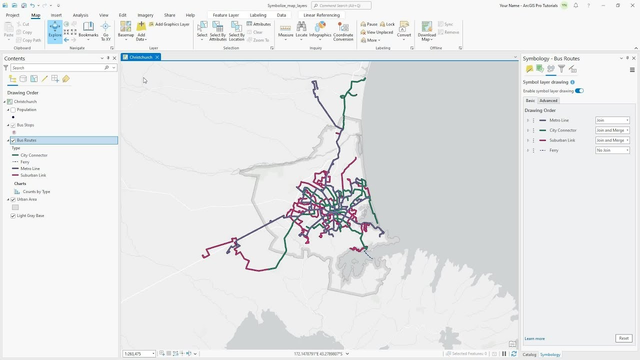Open Symbology pane hamburger menu
Screen dimensions: 640x360
coord(632,70)
